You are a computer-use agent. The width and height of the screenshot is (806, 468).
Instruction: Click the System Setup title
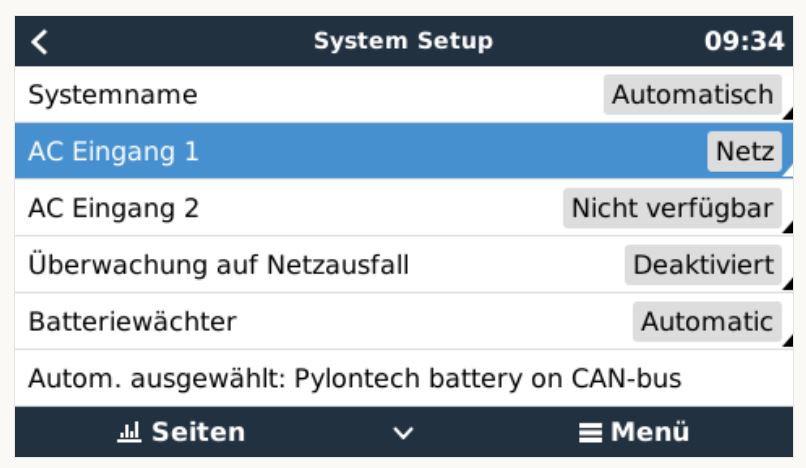point(403,41)
